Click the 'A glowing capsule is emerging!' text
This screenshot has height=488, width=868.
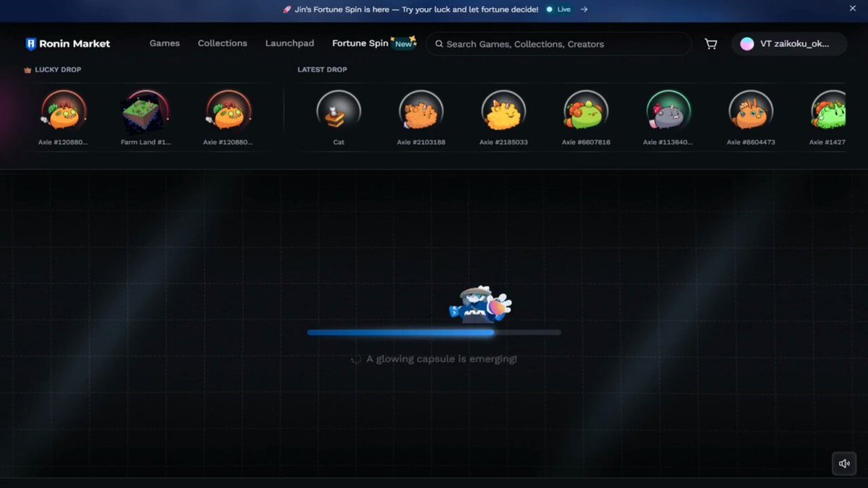[441, 359]
